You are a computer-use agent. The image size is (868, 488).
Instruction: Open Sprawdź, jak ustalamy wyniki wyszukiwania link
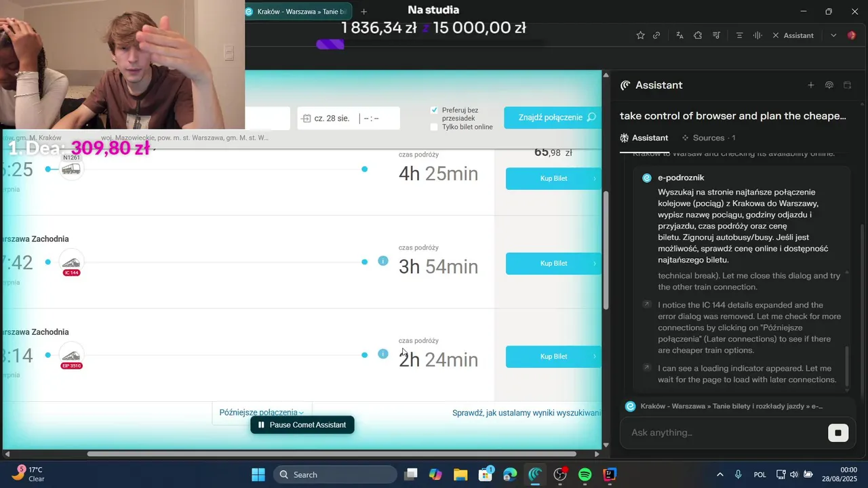coord(526,413)
